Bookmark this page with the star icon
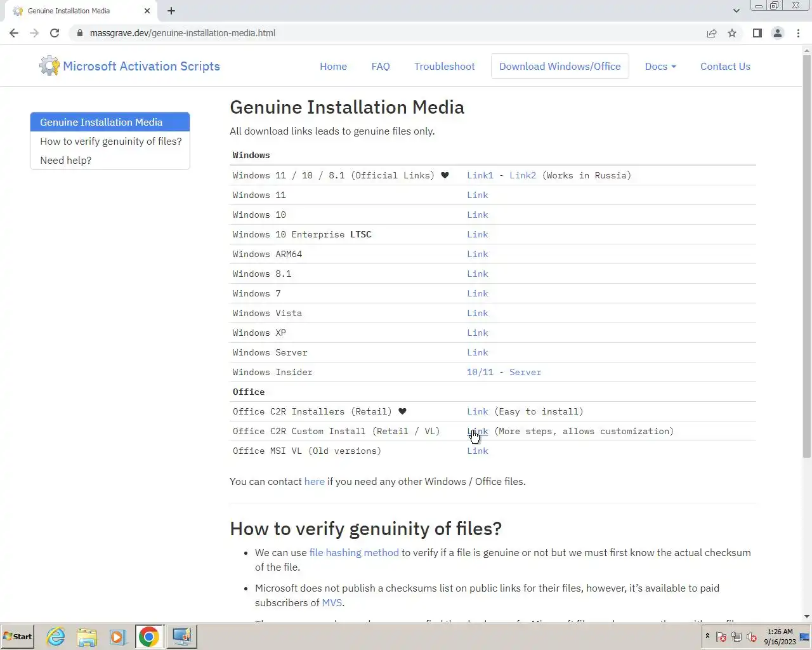 tap(732, 33)
